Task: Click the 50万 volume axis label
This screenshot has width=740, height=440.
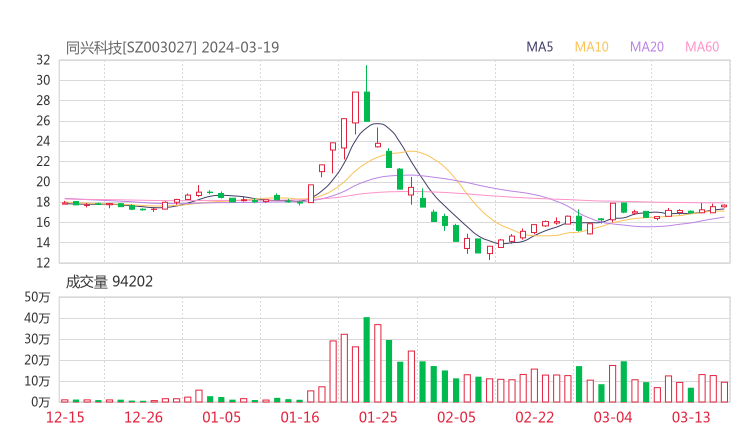Action: [x=37, y=297]
